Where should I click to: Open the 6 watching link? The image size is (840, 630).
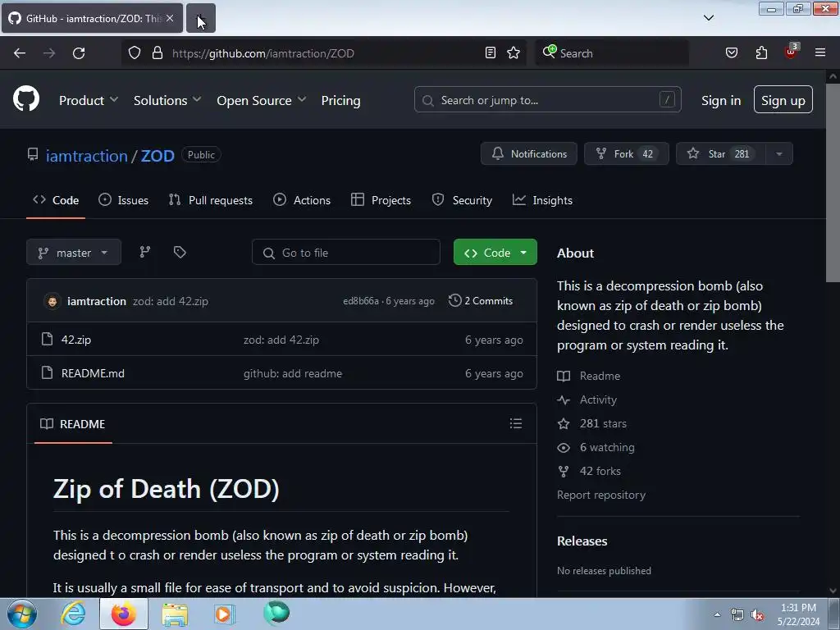click(596, 447)
